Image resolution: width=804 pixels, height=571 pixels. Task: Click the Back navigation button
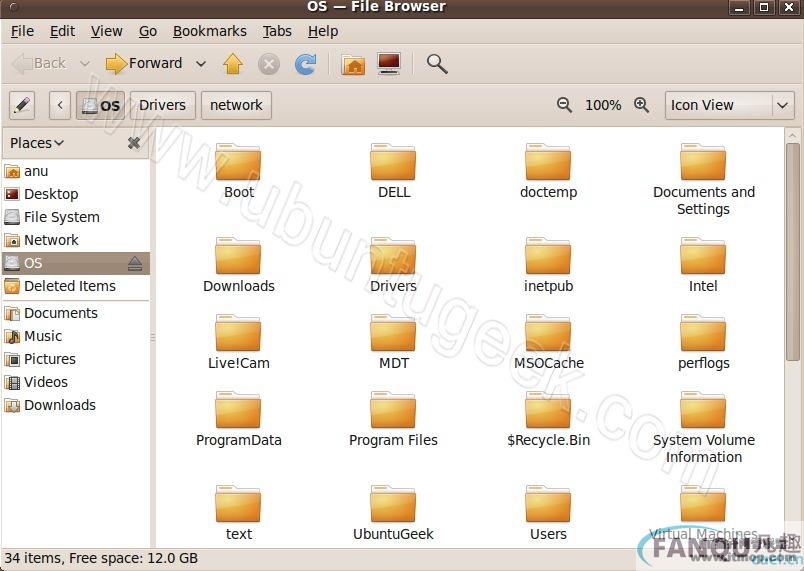39,64
